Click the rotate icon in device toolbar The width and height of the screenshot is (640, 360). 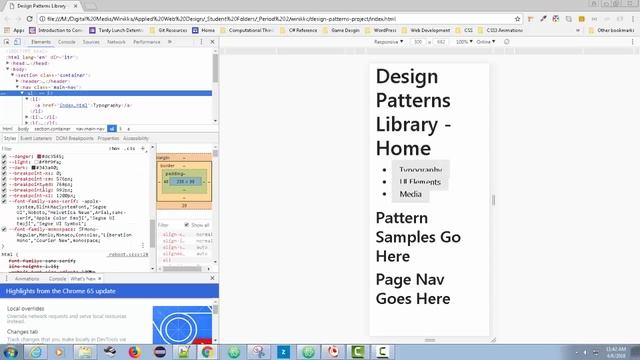pos(507,42)
